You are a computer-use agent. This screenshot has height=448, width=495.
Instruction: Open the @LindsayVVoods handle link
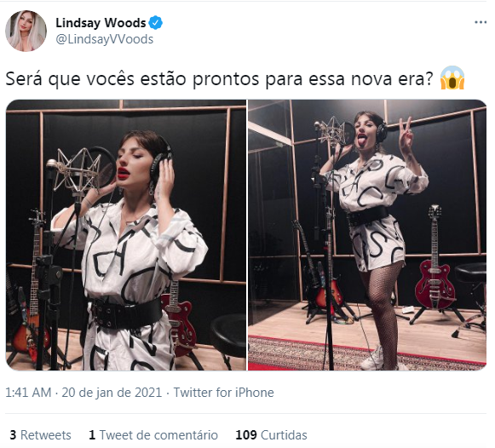coord(105,39)
